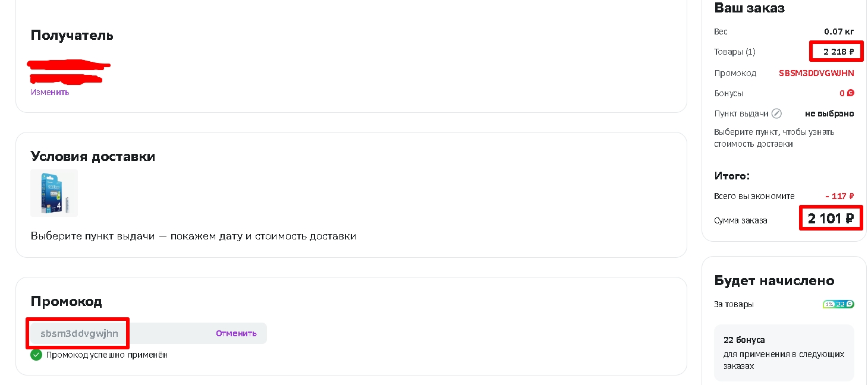The image size is (868, 385).
Task: Click the 2 218 ₽ goods price
Action: pyautogui.click(x=838, y=52)
